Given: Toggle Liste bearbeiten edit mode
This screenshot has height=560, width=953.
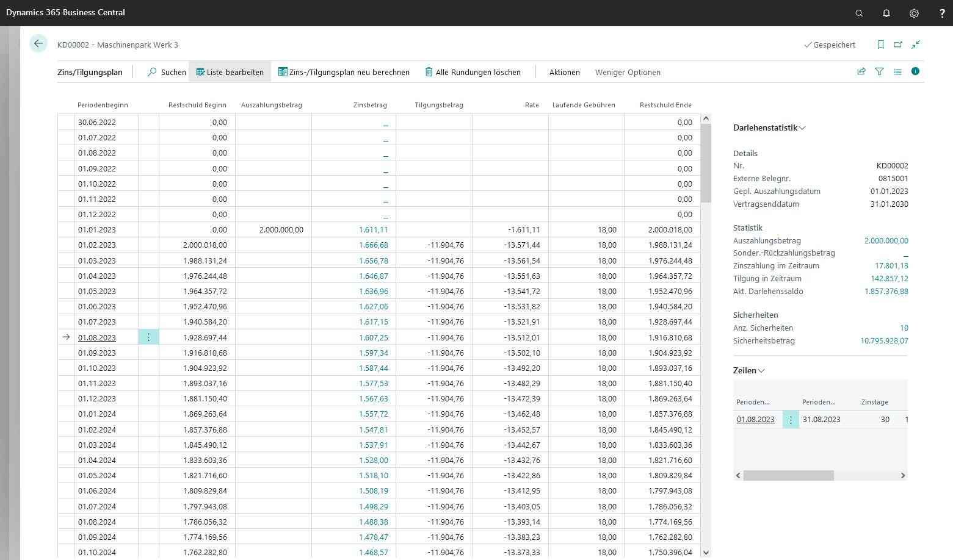Looking at the screenshot, I should (x=230, y=72).
